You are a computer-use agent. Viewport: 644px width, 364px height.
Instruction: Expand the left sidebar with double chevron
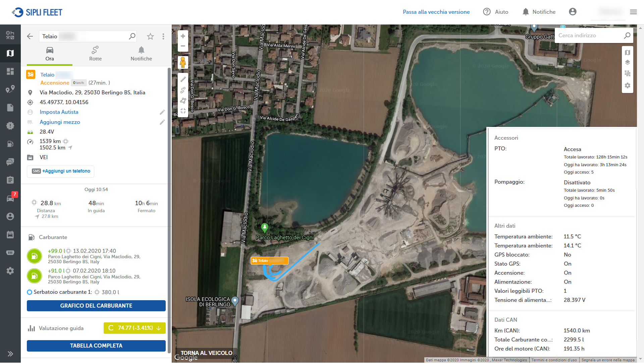[10, 354]
